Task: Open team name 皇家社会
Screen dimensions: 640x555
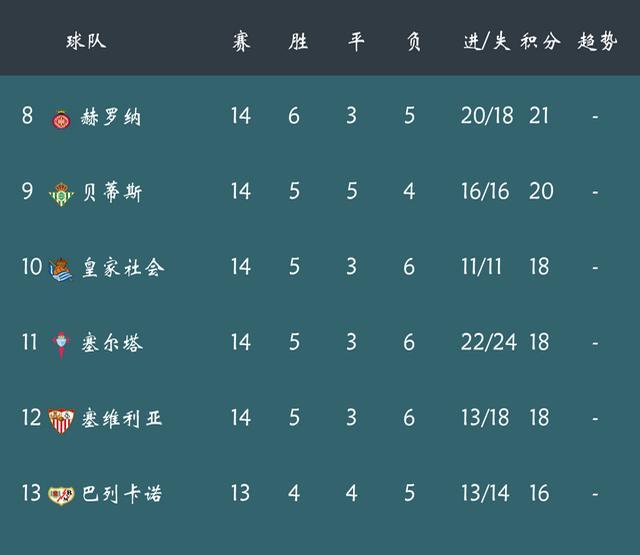Action: 123,268
